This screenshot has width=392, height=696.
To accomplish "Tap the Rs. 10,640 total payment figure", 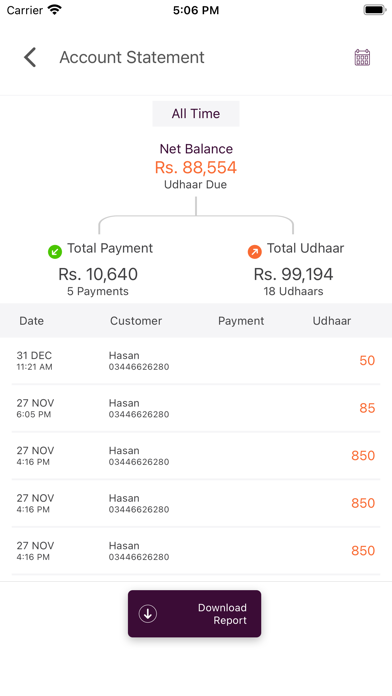I will (98, 274).
